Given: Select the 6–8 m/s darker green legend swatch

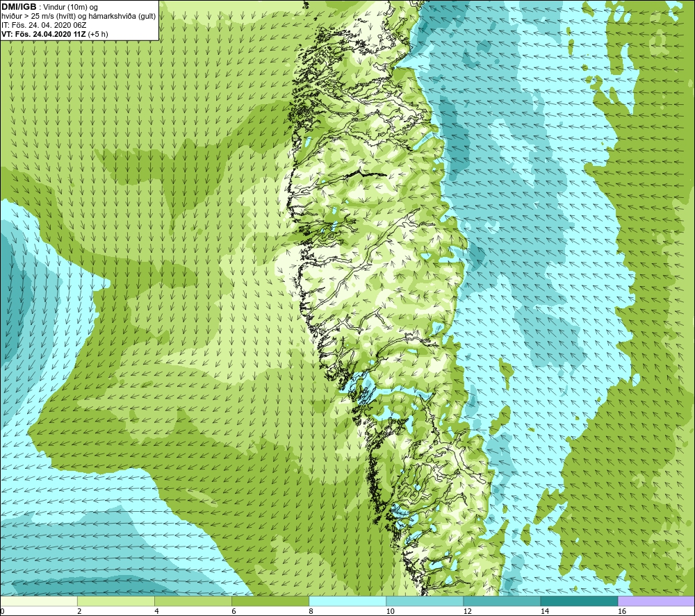Looking at the screenshot, I should click(270, 601).
